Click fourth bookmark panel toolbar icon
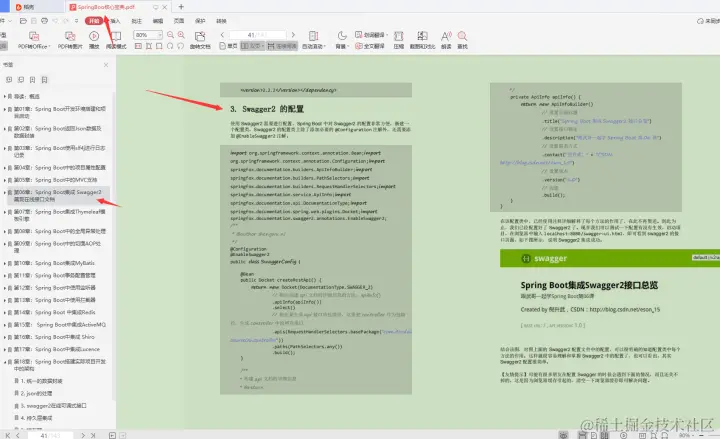The width and height of the screenshot is (720, 439). 45,80
